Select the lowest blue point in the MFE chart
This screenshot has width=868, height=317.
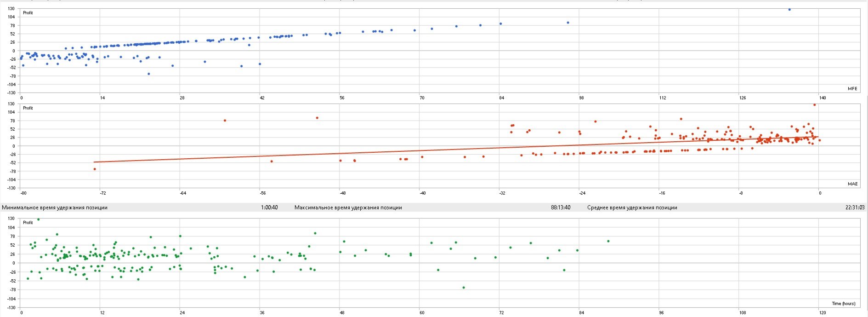148,74
